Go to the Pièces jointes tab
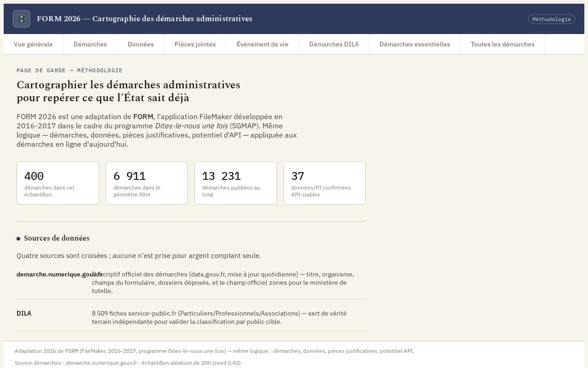Viewport: 588px width, 368px height. tap(195, 44)
